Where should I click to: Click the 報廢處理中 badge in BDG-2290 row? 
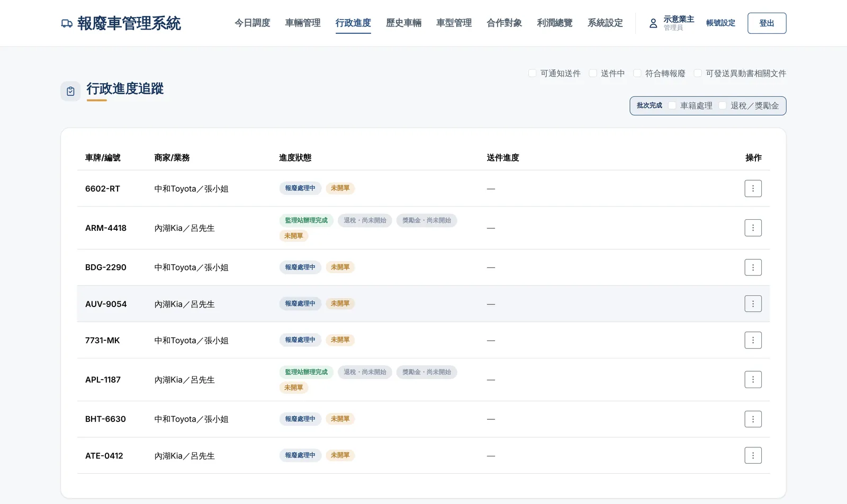tap(300, 267)
